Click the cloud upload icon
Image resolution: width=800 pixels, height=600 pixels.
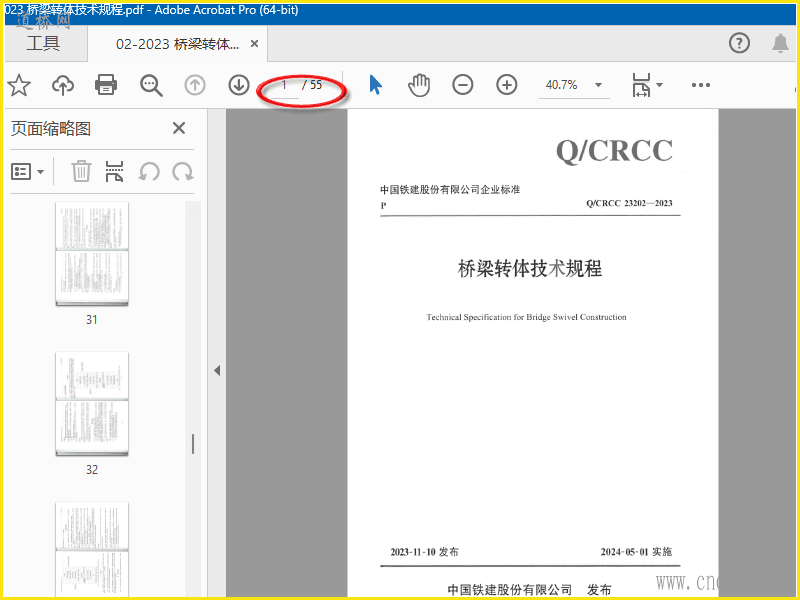click(x=63, y=85)
